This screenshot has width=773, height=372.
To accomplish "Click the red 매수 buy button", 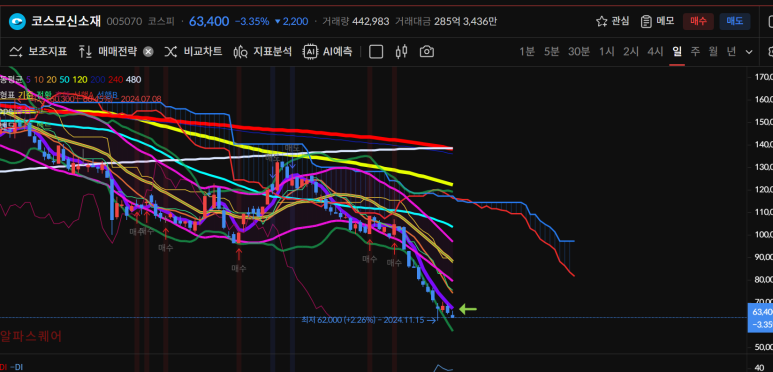I will click(x=698, y=21).
